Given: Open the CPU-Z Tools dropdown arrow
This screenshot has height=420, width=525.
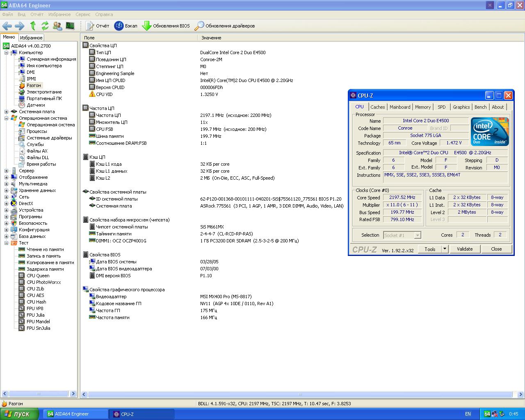Looking at the screenshot, I should coord(445,249).
